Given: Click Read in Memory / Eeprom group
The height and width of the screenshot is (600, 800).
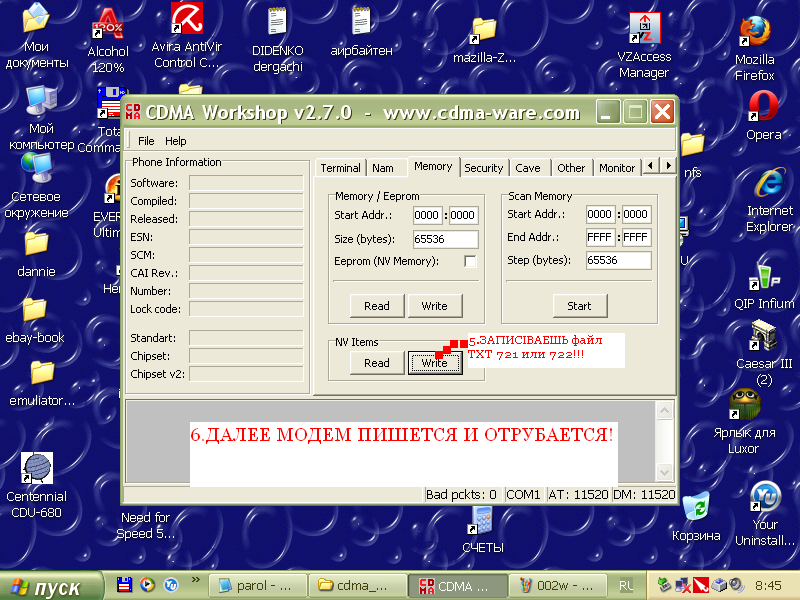Looking at the screenshot, I should [377, 306].
